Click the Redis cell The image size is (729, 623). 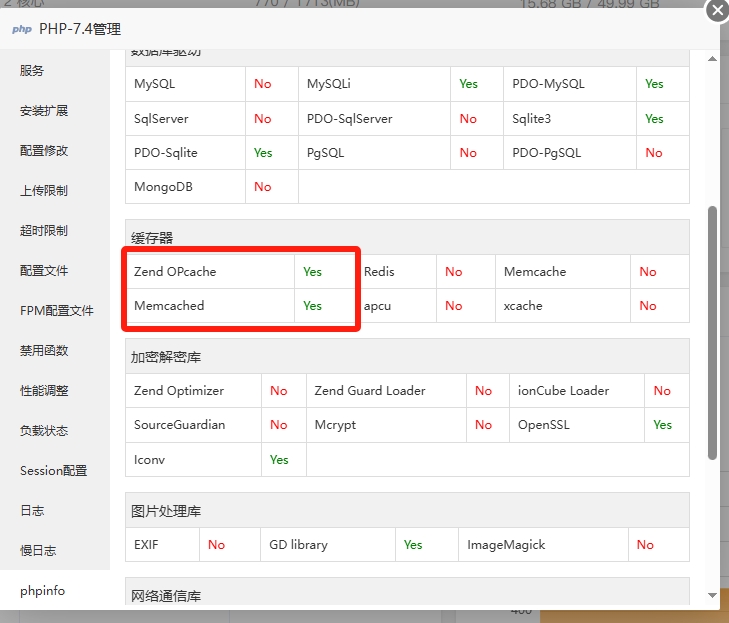tap(398, 272)
